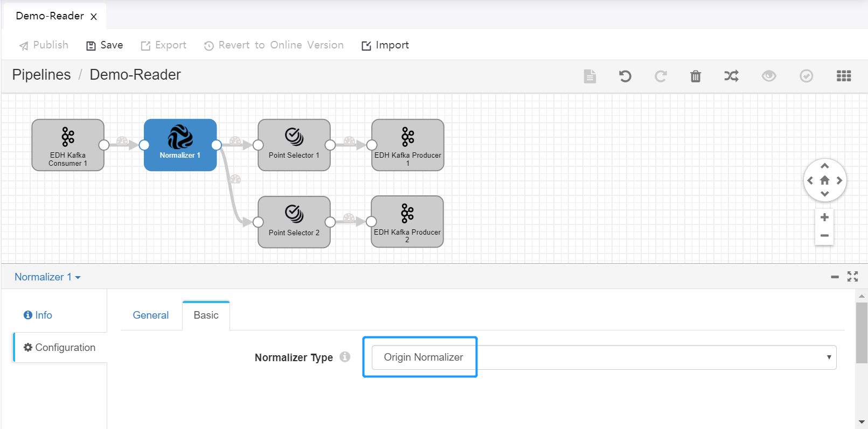
Task: Open the Normalizer Type dropdown
Action: pyautogui.click(x=603, y=357)
